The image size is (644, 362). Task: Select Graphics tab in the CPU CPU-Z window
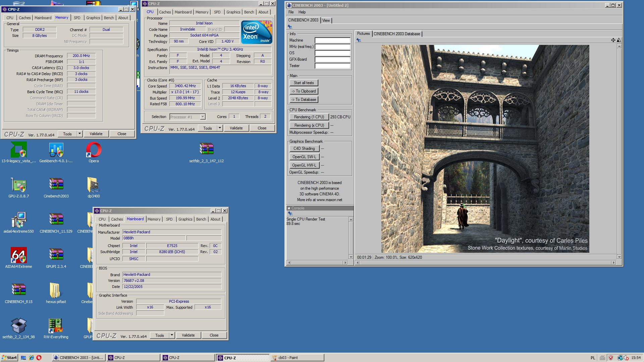pos(233,12)
